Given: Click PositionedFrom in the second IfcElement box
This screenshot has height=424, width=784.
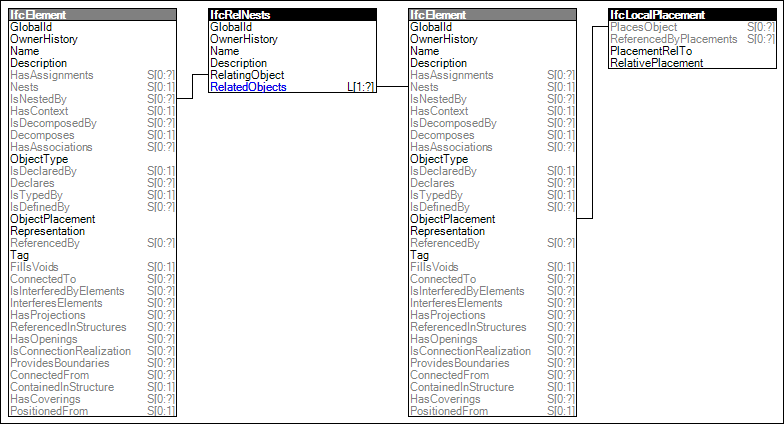Looking at the screenshot, I should click(449, 411).
